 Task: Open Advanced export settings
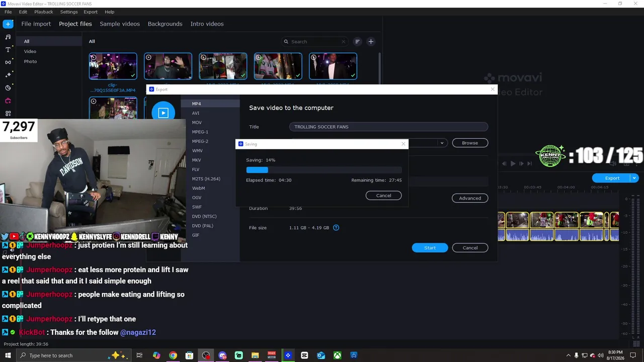pos(470,198)
